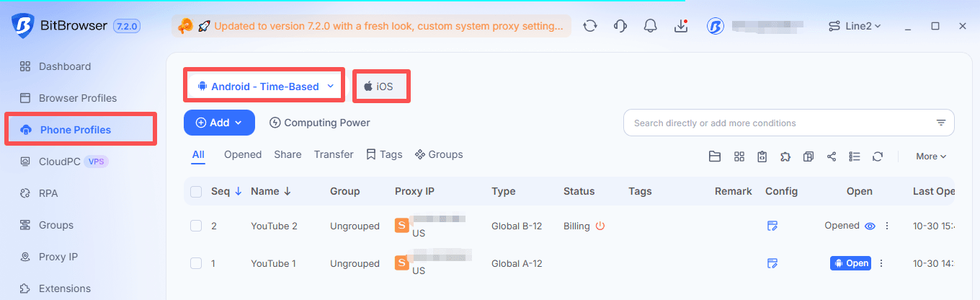
Task: Toggle the select-all checkbox in table header
Action: click(x=196, y=191)
